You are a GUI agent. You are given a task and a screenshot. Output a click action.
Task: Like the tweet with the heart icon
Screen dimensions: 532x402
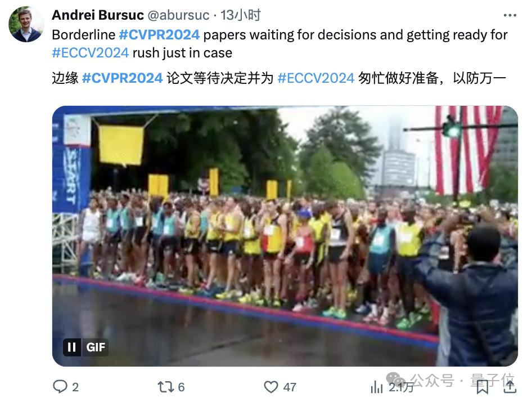coord(270,387)
